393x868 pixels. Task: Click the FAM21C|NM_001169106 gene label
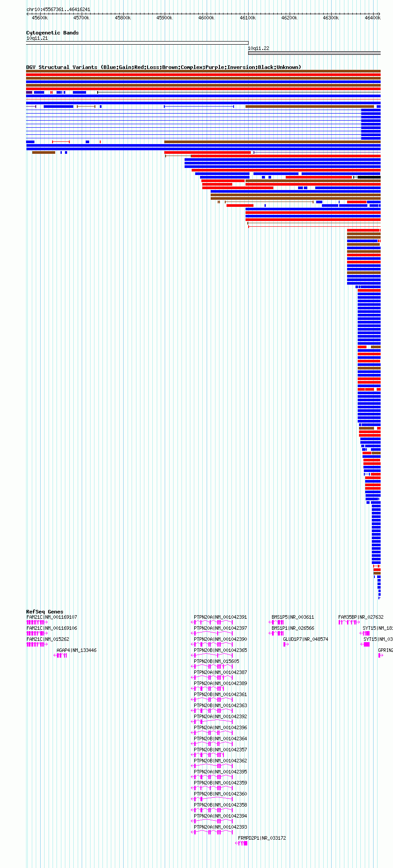tap(52, 628)
